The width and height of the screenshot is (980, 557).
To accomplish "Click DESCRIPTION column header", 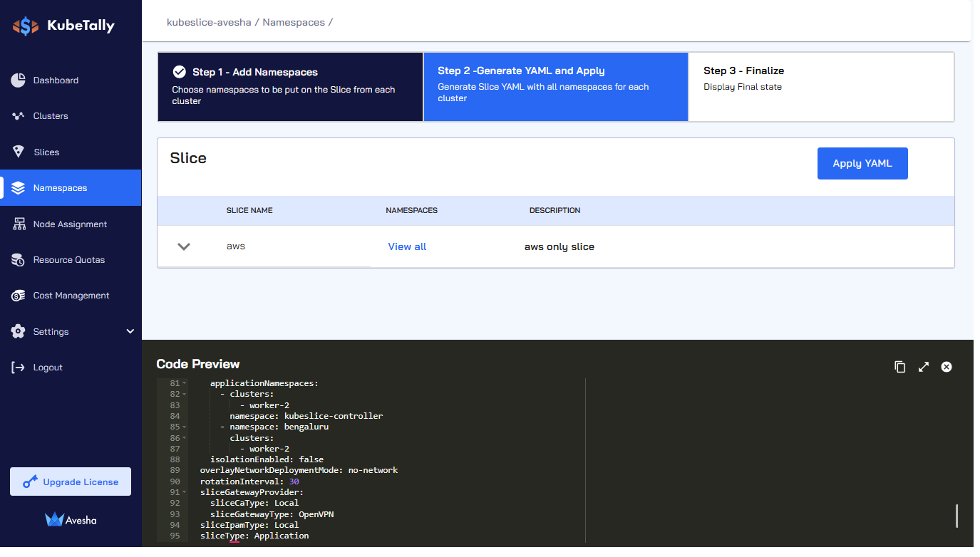I will [555, 211].
